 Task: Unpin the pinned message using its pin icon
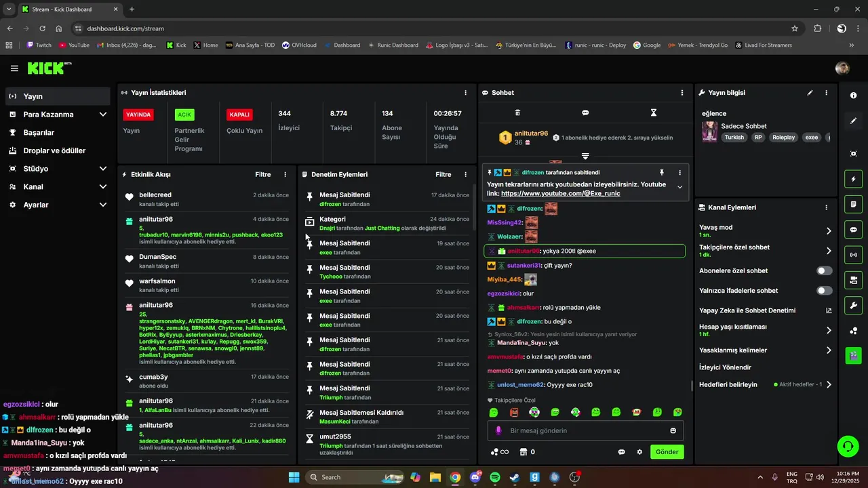point(662,173)
